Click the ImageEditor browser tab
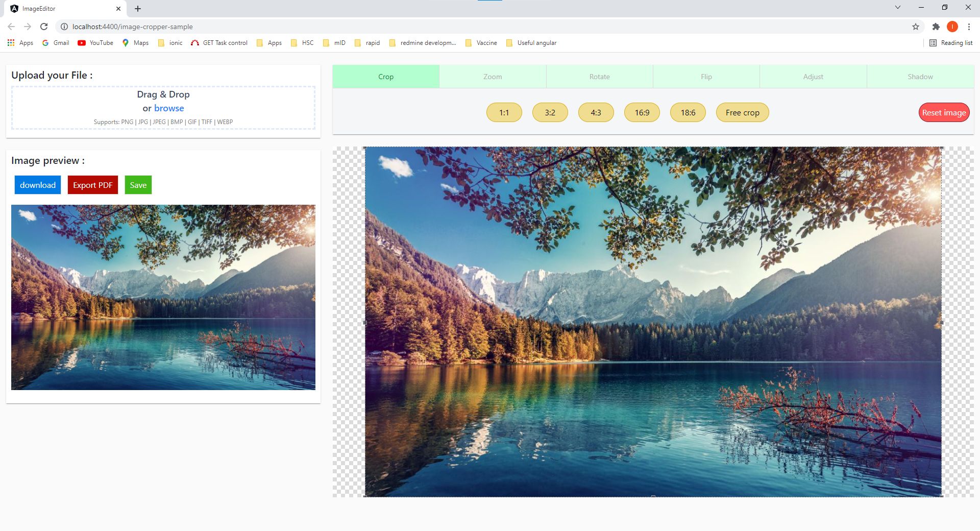980x531 pixels. pyautogui.click(x=65, y=9)
